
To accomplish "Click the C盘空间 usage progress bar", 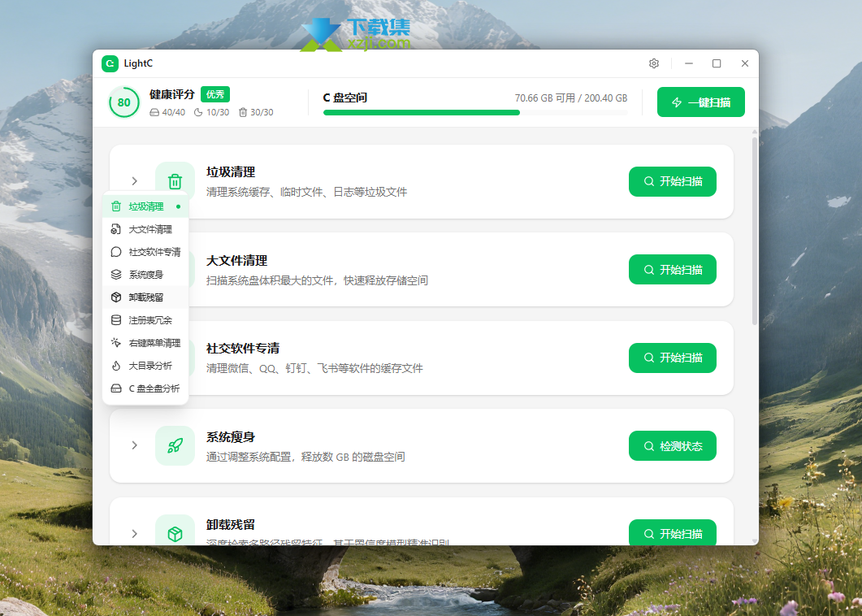I will 475,113.
